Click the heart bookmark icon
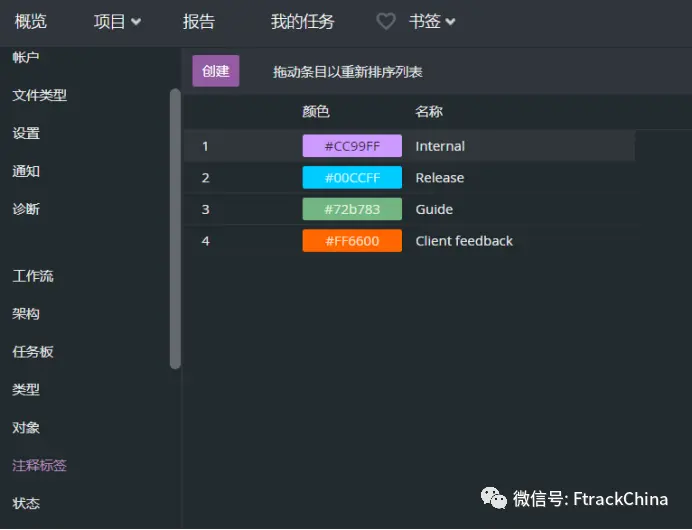Viewport: 692px width, 530px height. coord(386,21)
